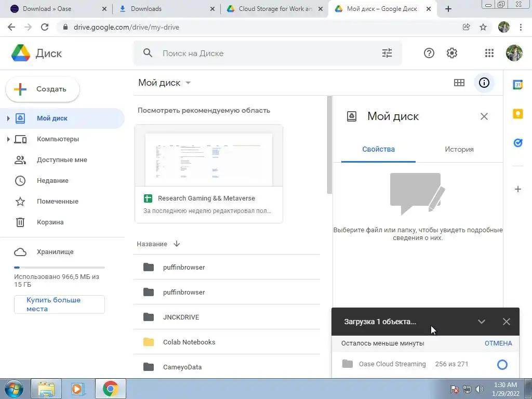This screenshot has height=399, width=532.
Task: Select the first puffinbrowser folder
Action: coord(227,267)
